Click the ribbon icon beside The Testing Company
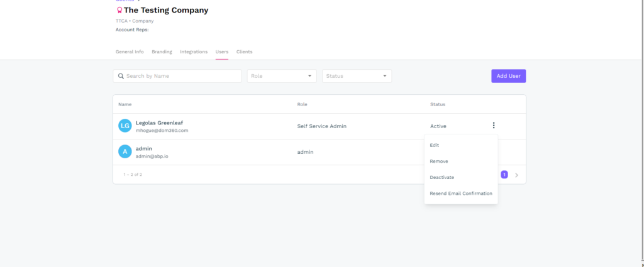Screen dimensions: 644x267 [x=119, y=11]
